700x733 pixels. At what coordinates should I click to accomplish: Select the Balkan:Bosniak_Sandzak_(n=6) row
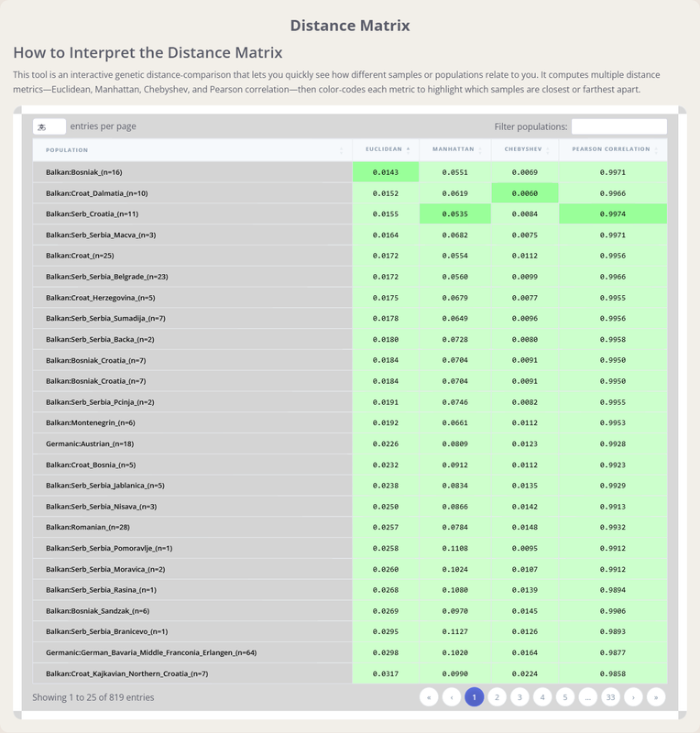350,611
